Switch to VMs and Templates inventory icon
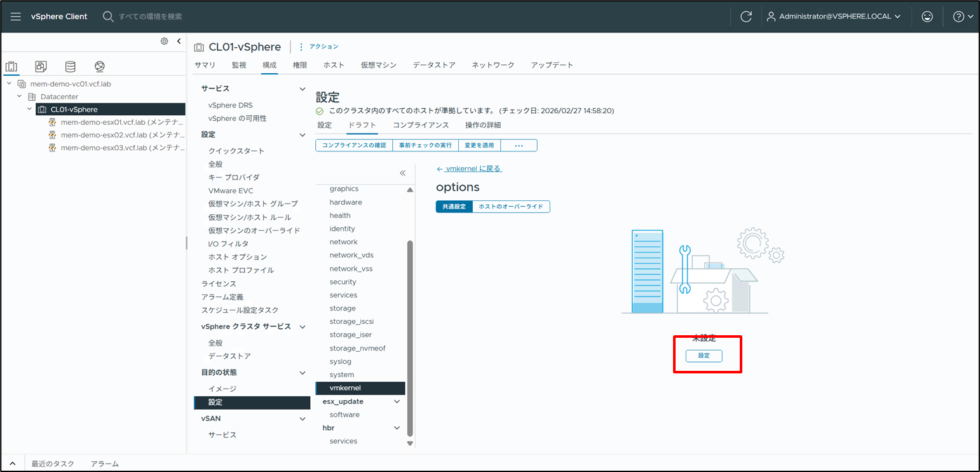The height and width of the screenshot is (472, 980). [41, 67]
